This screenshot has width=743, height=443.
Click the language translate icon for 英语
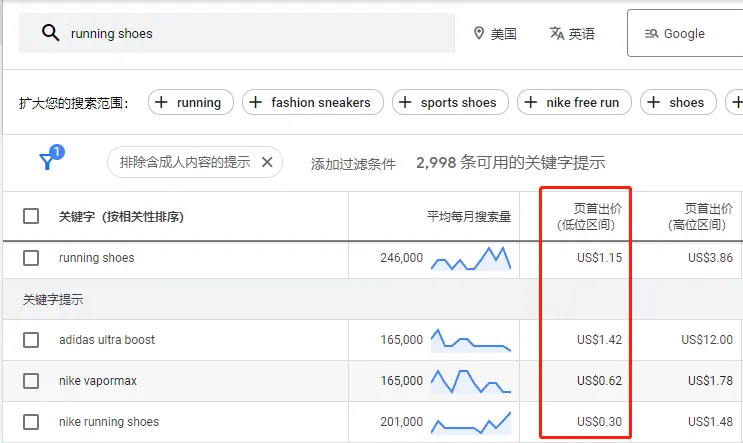point(557,34)
